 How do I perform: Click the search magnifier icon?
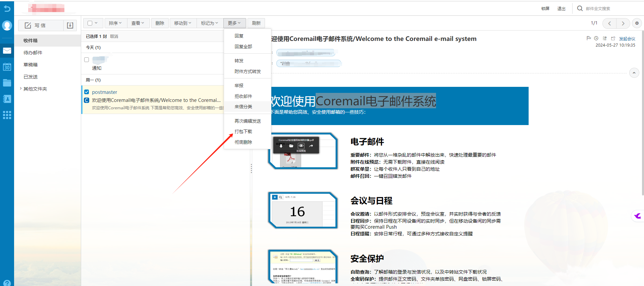coord(580,8)
